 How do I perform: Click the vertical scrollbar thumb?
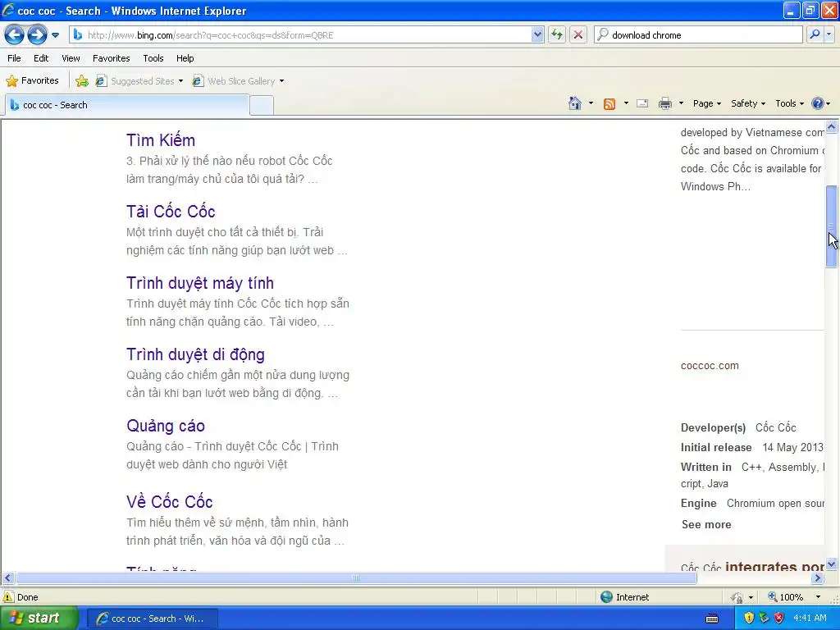pyautogui.click(x=832, y=226)
